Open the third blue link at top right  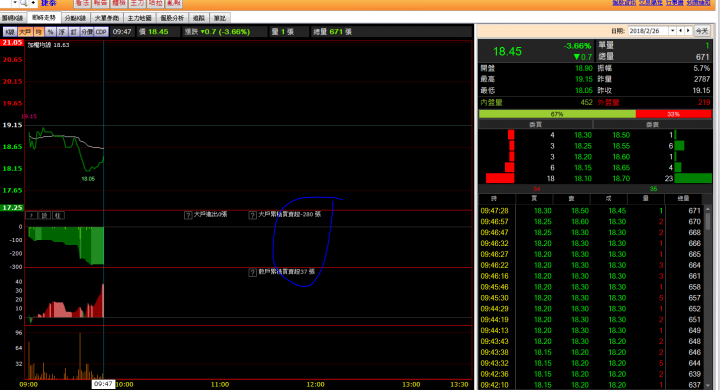pyautogui.click(x=675, y=3)
